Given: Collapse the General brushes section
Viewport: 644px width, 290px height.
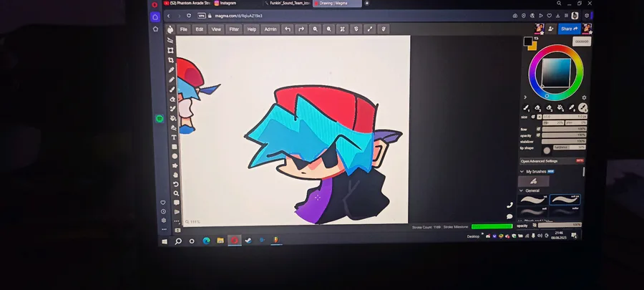Looking at the screenshot, I should click(x=522, y=190).
